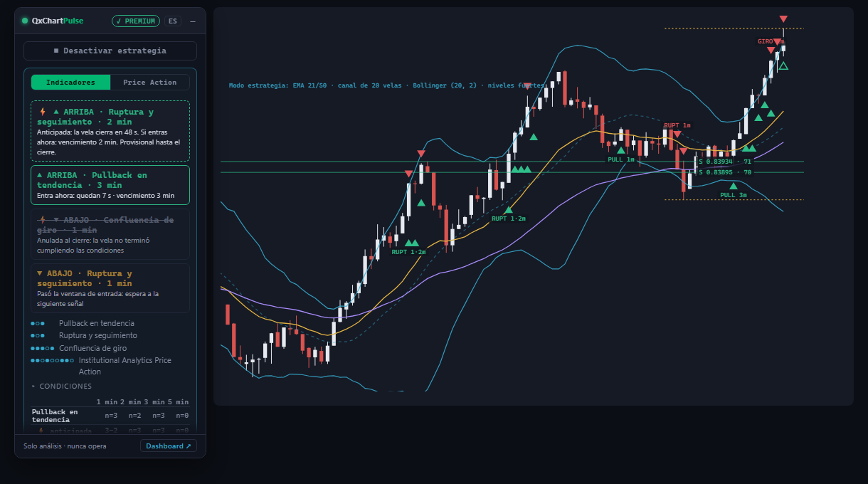
Task: Click the green triangle above the PULL 3m label
Action: point(733,186)
